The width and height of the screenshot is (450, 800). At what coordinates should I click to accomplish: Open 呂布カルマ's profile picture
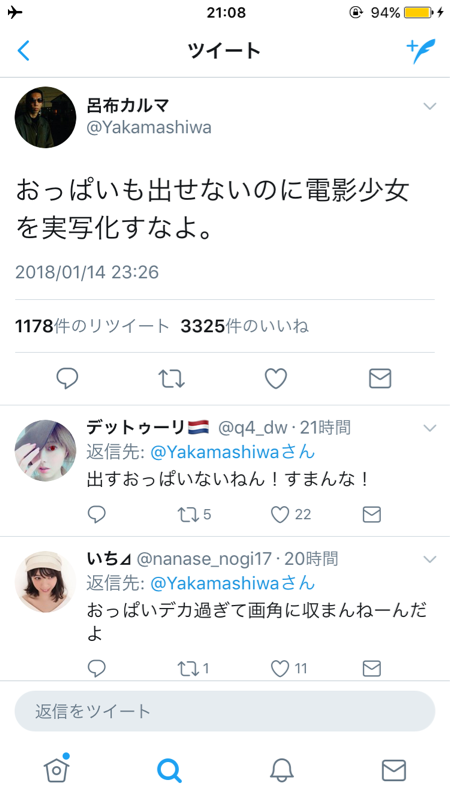pos(45,117)
